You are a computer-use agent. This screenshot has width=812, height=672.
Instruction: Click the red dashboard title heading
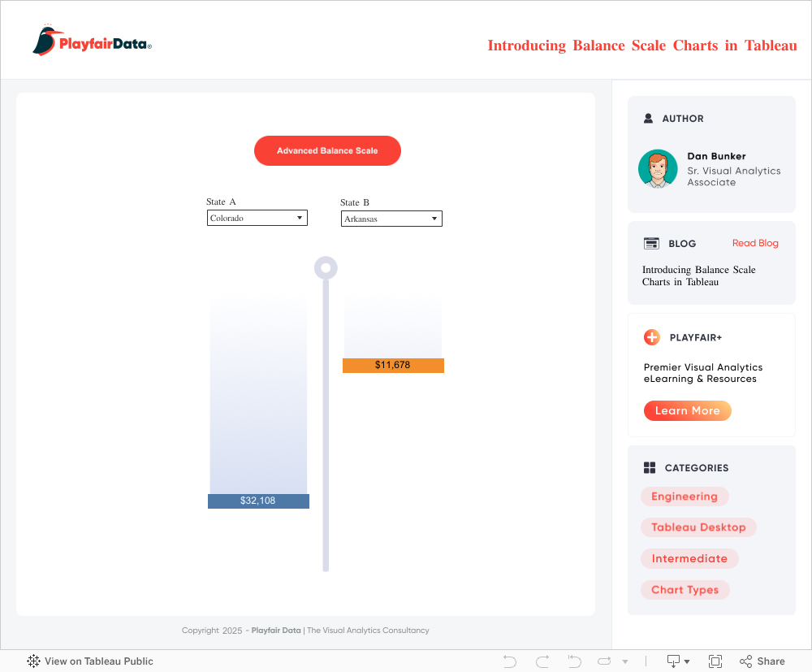click(x=642, y=46)
